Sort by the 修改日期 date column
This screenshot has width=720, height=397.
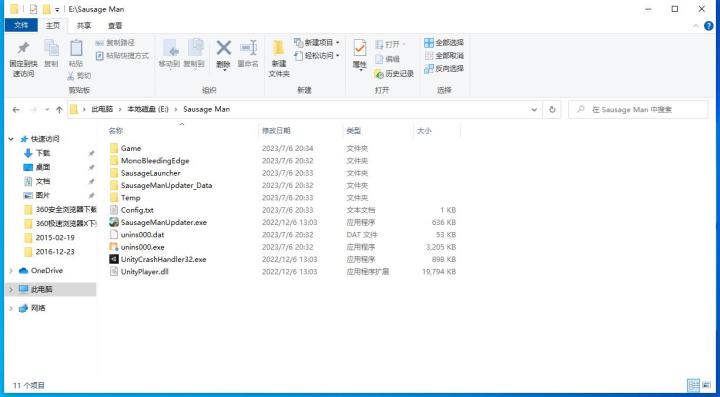tap(276, 131)
